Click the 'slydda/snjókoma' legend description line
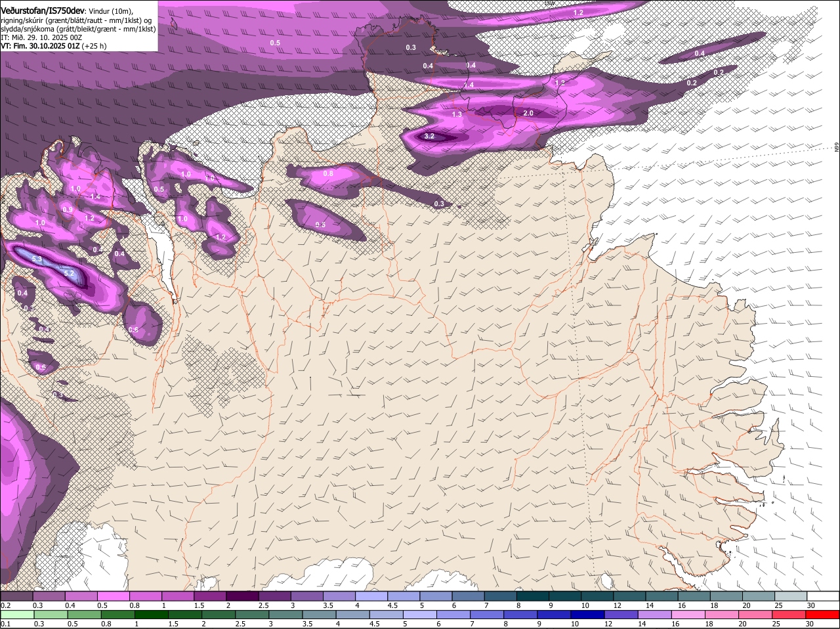The image size is (840, 629). [78, 29]
